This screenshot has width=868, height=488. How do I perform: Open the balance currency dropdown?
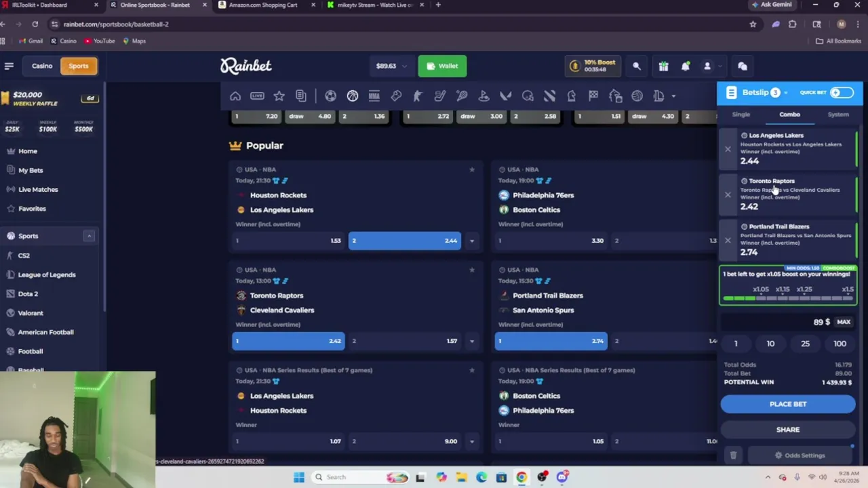(x=404, y=66)
